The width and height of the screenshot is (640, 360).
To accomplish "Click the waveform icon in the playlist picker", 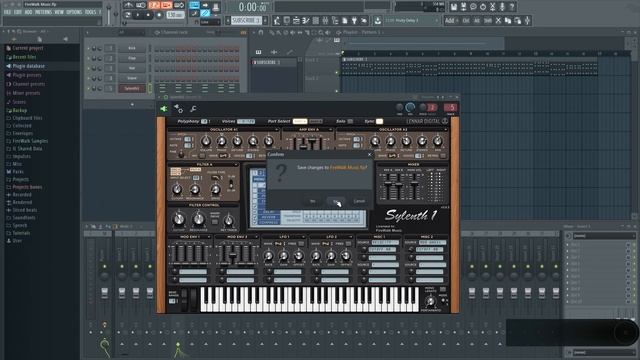I will coord(274,52).
